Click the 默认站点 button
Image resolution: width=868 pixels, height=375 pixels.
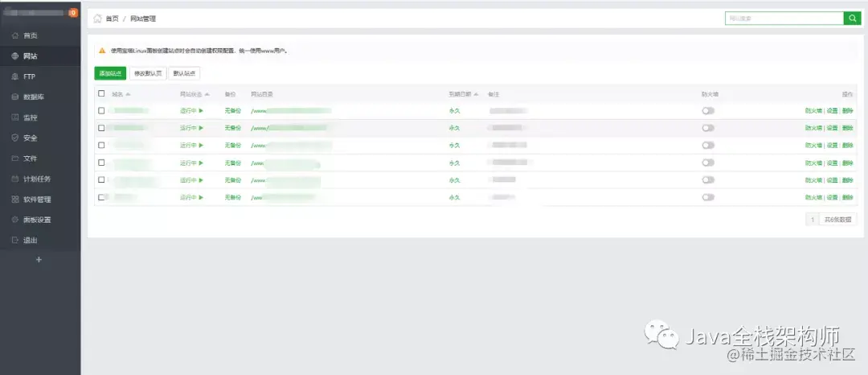tap(184, 73)
